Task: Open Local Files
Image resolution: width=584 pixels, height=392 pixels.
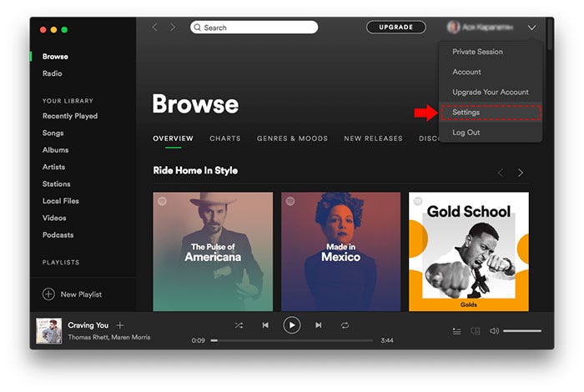Action: (61, 201)
